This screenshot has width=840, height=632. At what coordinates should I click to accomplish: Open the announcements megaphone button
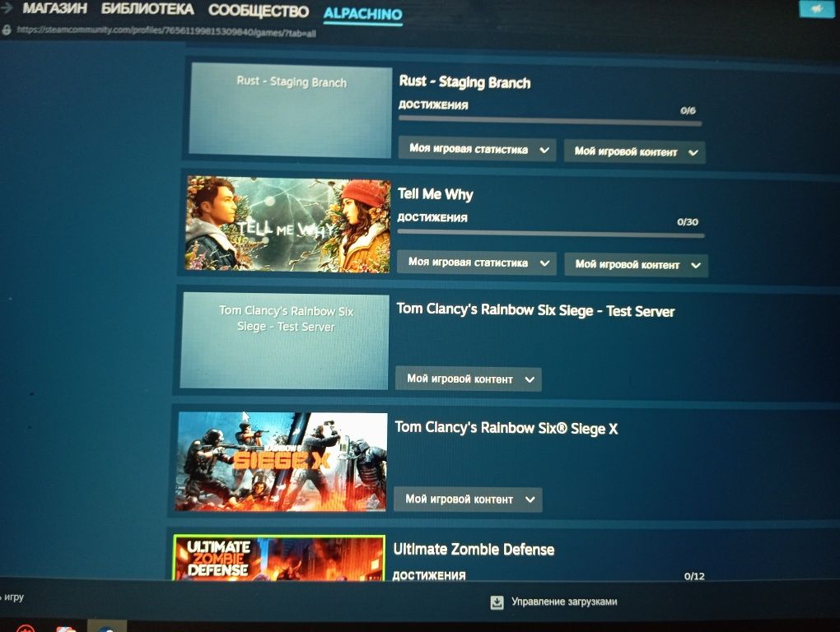816,8
